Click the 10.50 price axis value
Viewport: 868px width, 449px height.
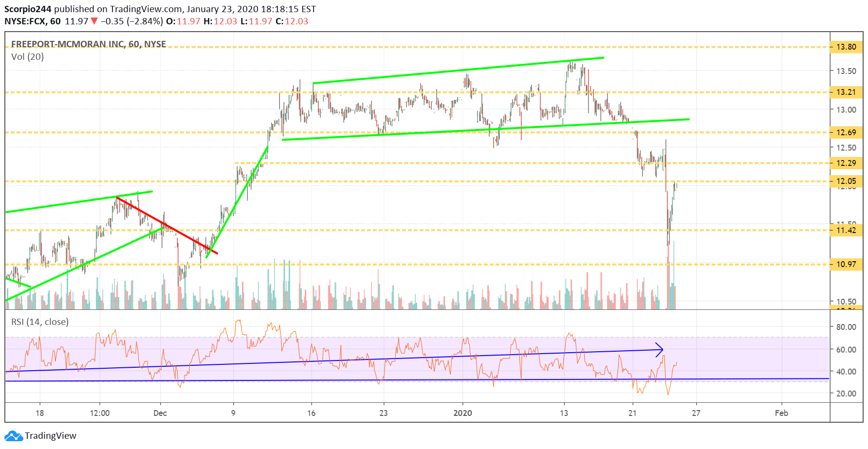pyautogui.click(x=846, y=302)
